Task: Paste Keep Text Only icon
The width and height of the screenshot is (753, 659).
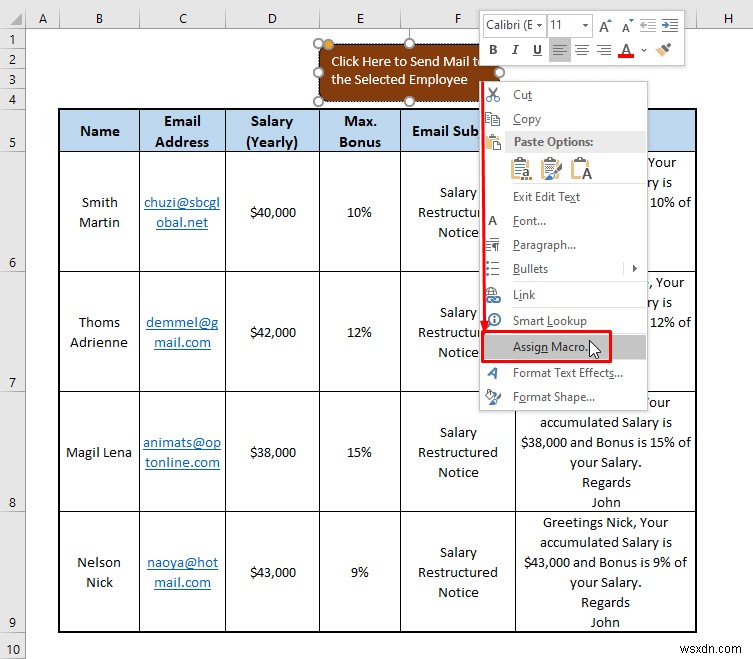Action: (581, 169)
